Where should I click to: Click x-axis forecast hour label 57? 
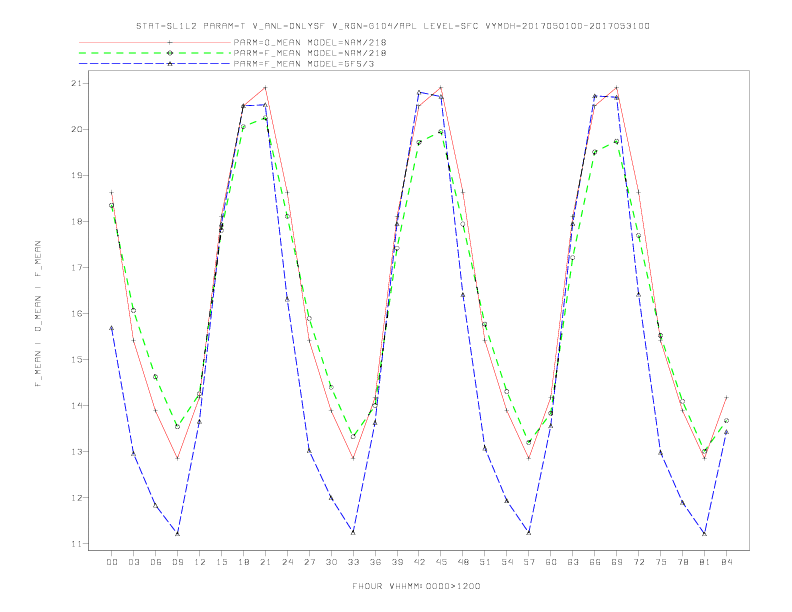pos(529,562)
